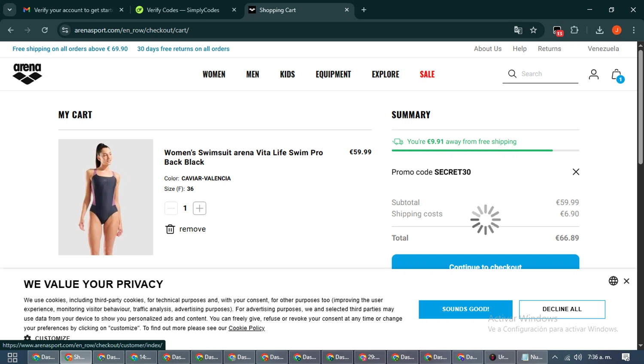Click the arena logo

tap(27, 74)
